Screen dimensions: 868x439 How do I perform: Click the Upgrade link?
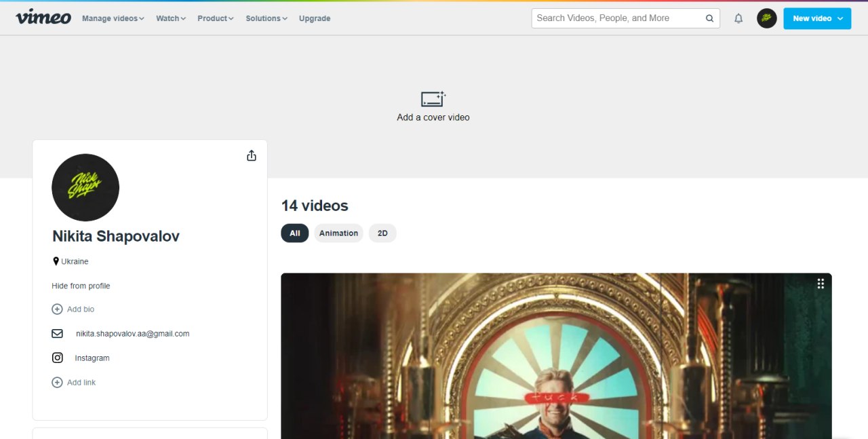pos(315,18)
